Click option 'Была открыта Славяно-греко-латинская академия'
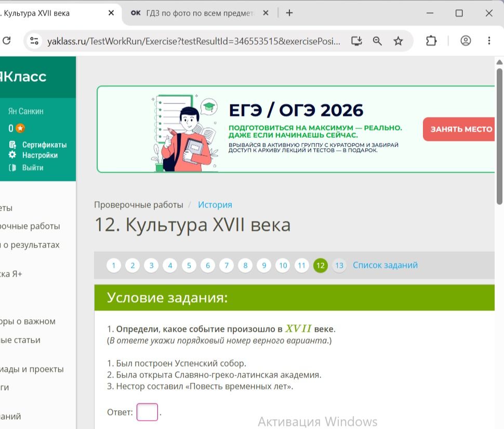This screenshot has height=429, width=504. (214, 375)
